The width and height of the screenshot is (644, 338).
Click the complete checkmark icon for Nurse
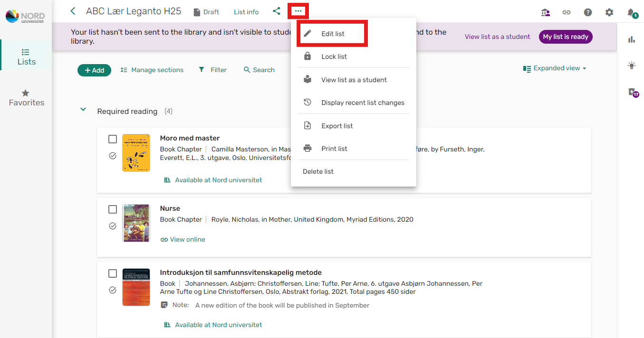click(x=113, y=226)
